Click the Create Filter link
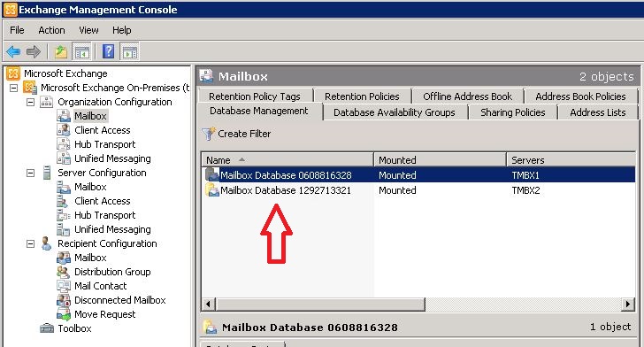This screenshot has height=347, width=644. point(244,134)
